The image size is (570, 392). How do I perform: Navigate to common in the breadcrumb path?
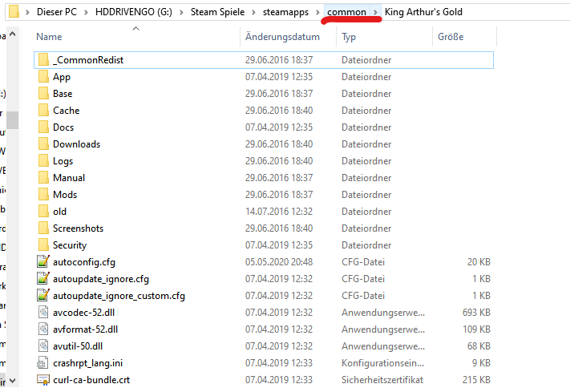tap(347, 12)
